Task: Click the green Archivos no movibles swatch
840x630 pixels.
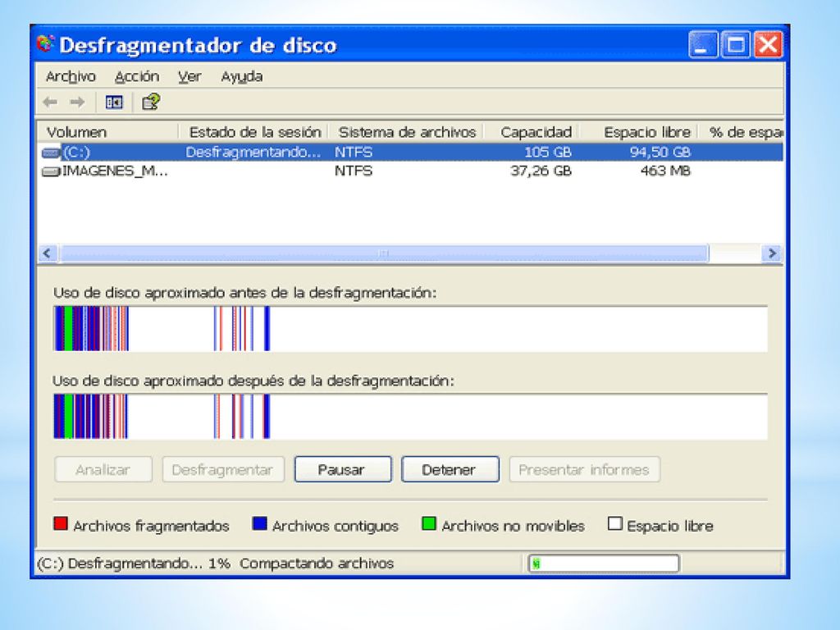Action: 428,523
